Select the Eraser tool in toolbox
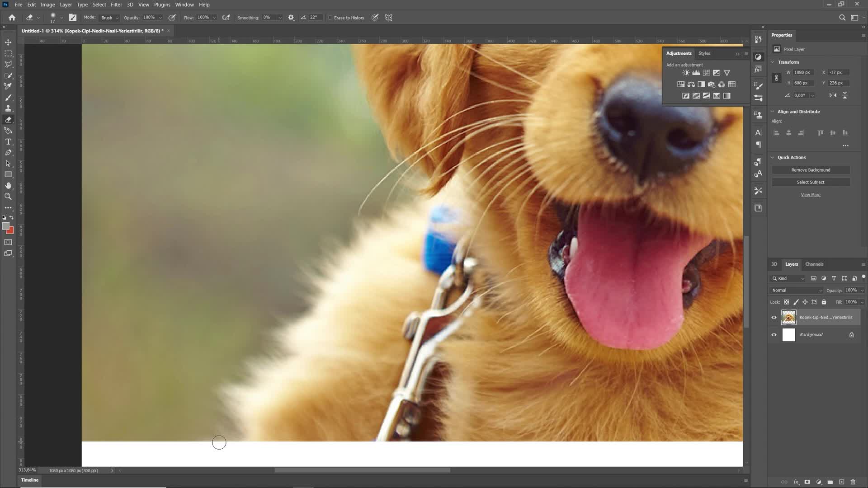This screenshot has height=488, width=868. 8,120
